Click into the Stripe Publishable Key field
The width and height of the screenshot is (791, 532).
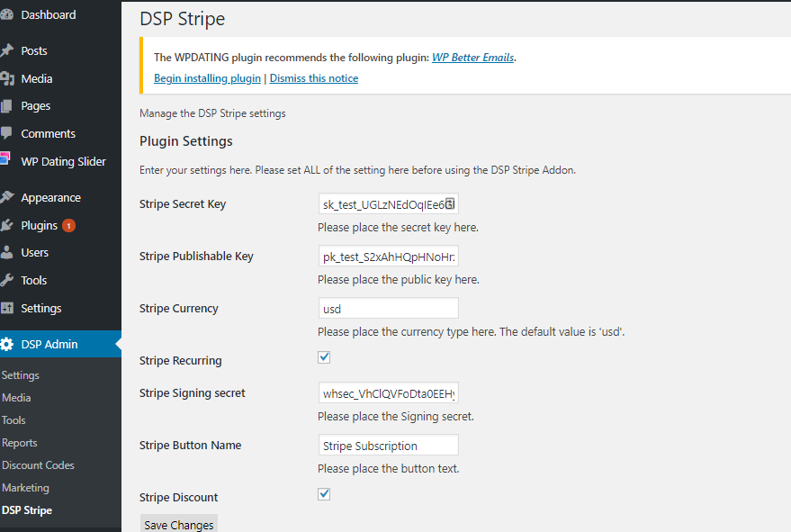pos(389,257)
